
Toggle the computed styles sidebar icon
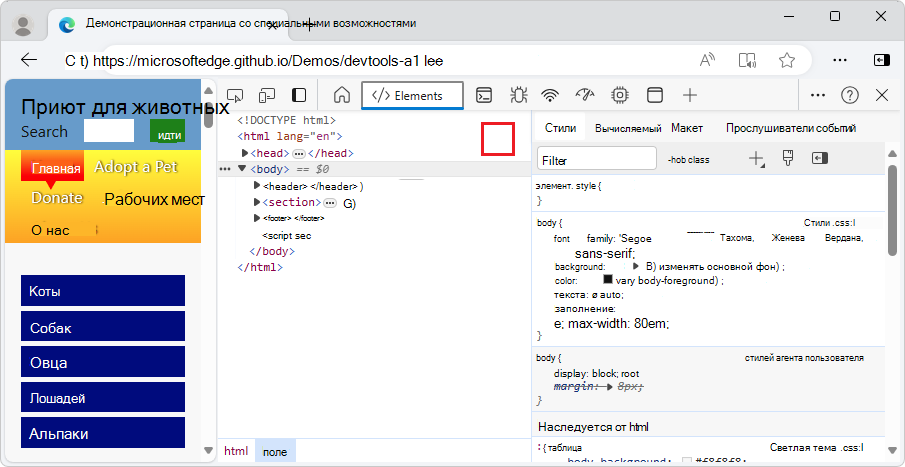pos(820,158)
